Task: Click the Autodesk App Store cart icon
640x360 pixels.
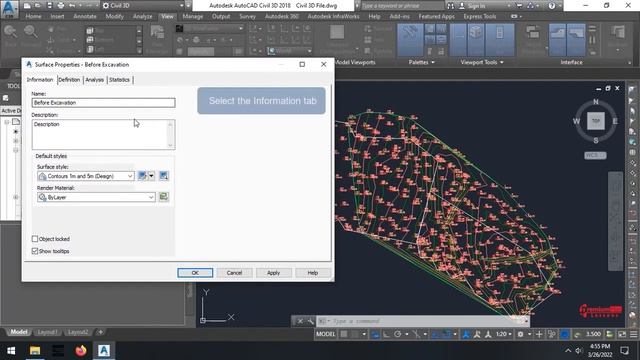Action: click(519, 6)
